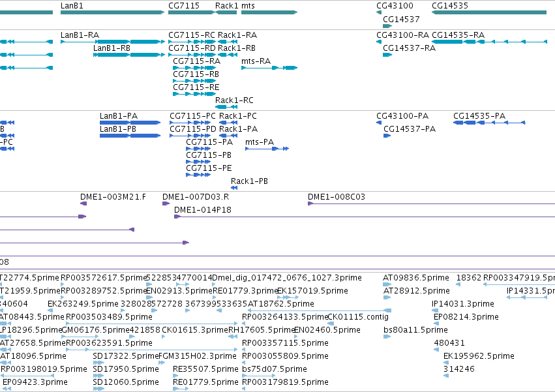Click transcript CG43100-RA
The height and width of the screenshot is (392, 555).
pyautogui.click(x=379, y=42)
